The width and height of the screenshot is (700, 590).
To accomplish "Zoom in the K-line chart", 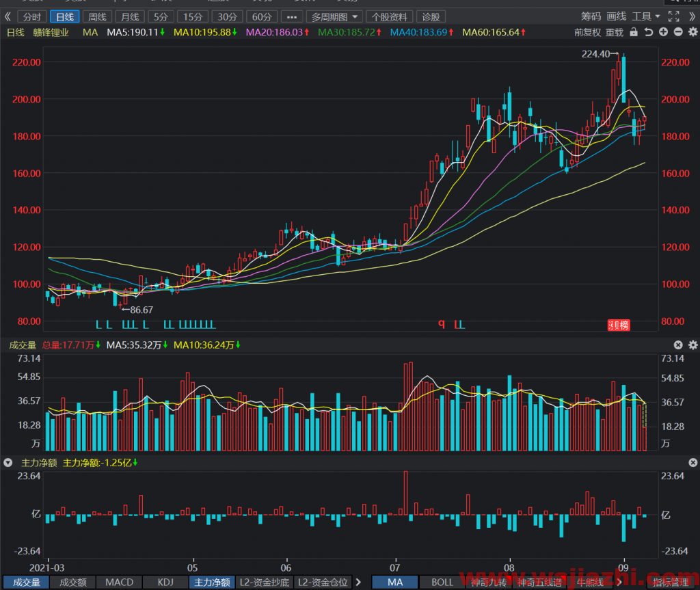I will click(x=663, y=32).
